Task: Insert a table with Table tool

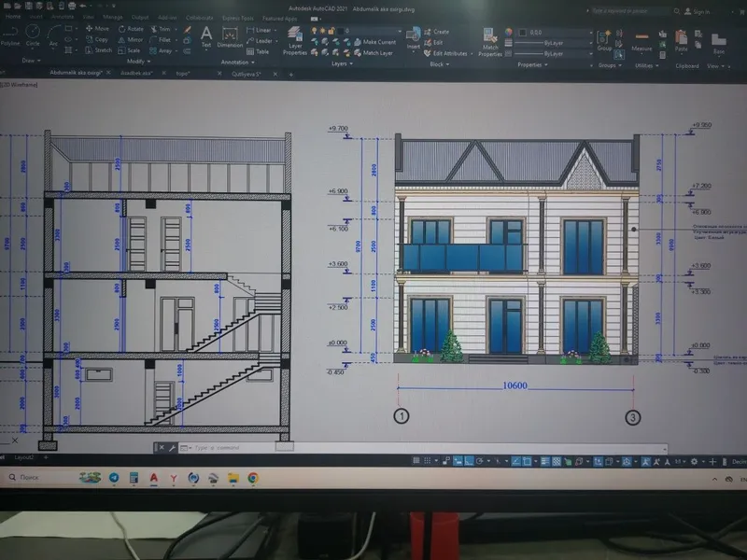Action: (259, 51)
